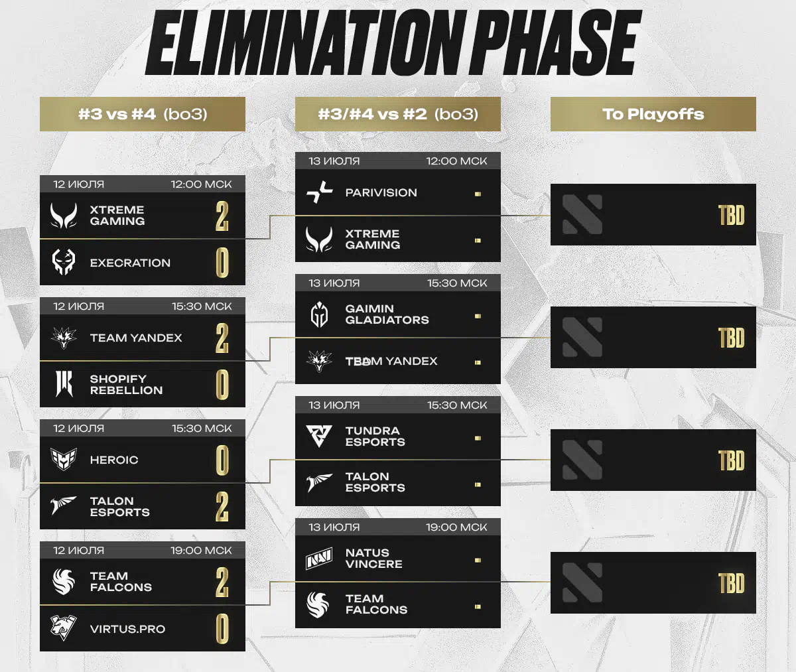Click Team Falcons logo in 12 July match
The height and width of the screenshot is (672, 796).
coord(64,581)
